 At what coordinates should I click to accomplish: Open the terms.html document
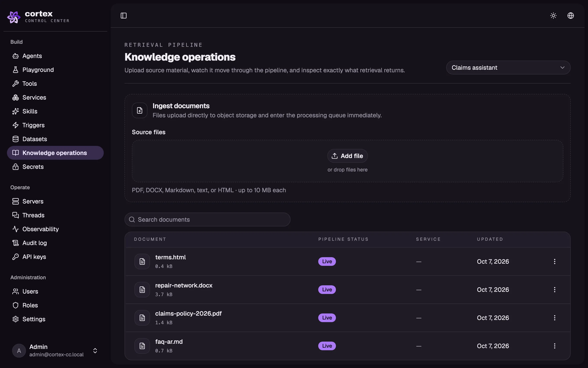[170, 258]
